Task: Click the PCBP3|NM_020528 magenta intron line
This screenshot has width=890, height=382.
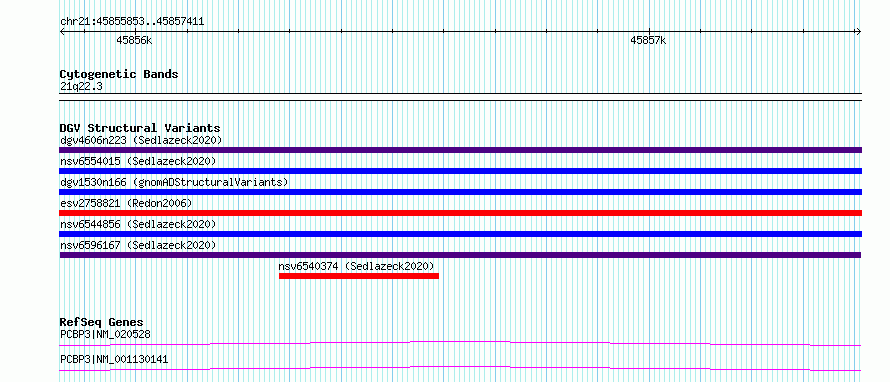Action: [x=460, y=343]
